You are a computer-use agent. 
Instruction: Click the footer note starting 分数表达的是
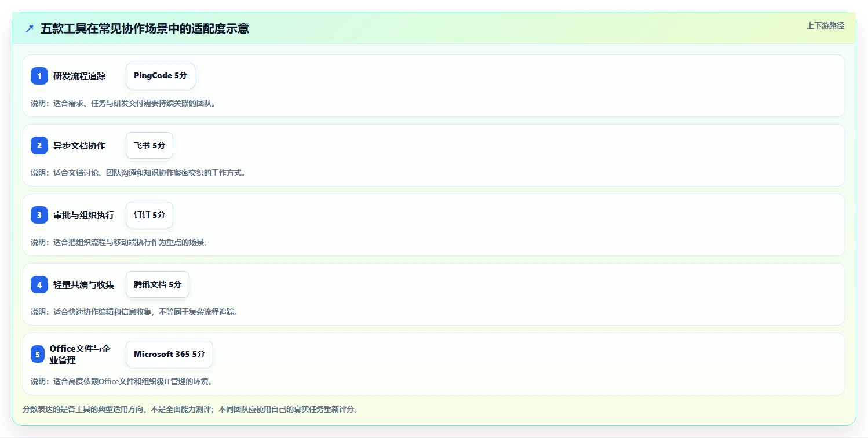191,409
